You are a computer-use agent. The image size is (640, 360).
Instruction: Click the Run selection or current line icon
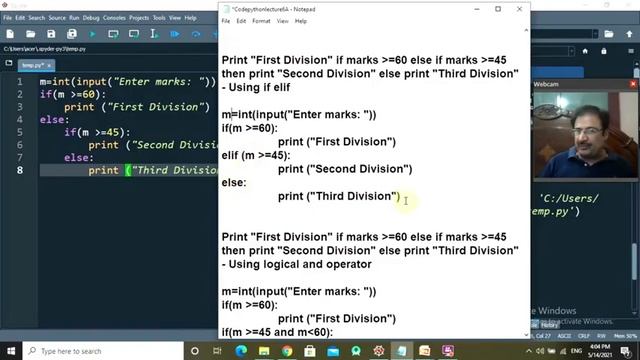tap(154, 34)
